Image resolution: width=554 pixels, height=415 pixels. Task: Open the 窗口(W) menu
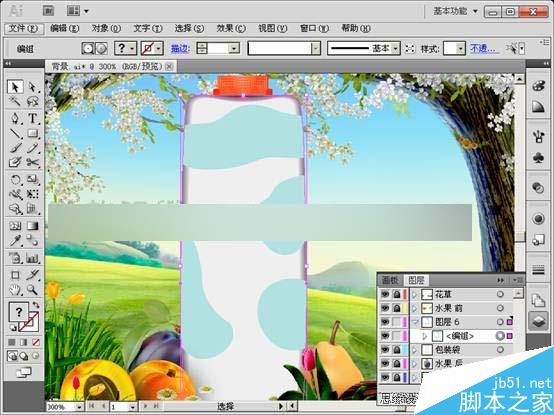coord(314,28)
